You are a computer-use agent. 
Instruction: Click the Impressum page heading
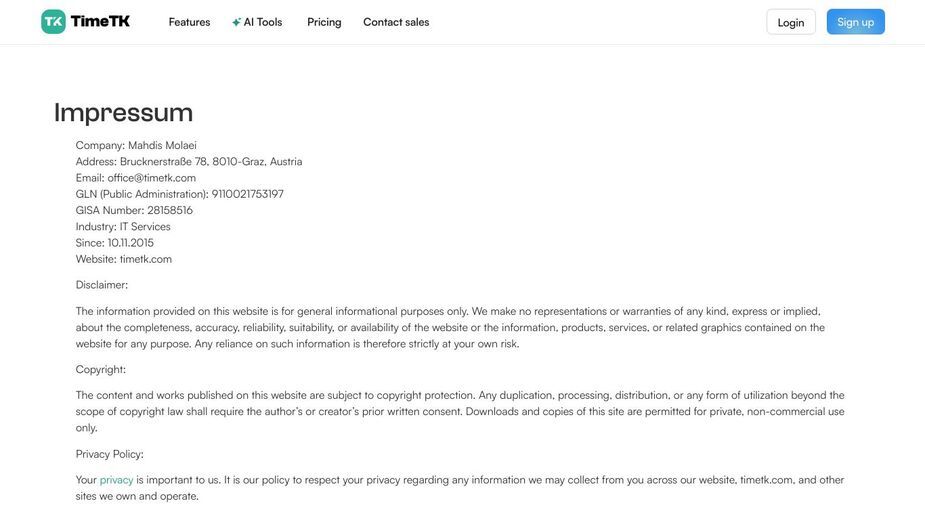pos(123,113)
